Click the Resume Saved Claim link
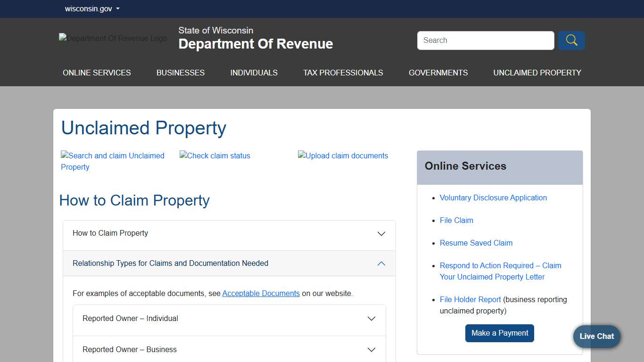The height and width of the screenshot is (362, 644). coord(476,243)
